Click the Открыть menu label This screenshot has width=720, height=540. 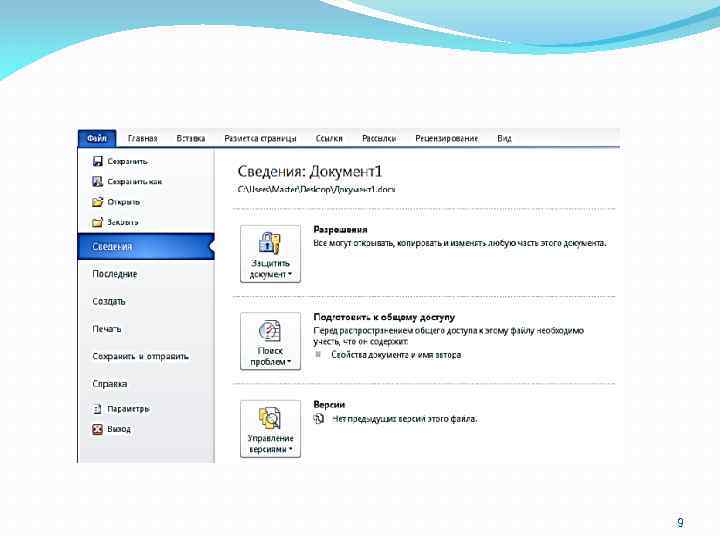tap(124, 202)
